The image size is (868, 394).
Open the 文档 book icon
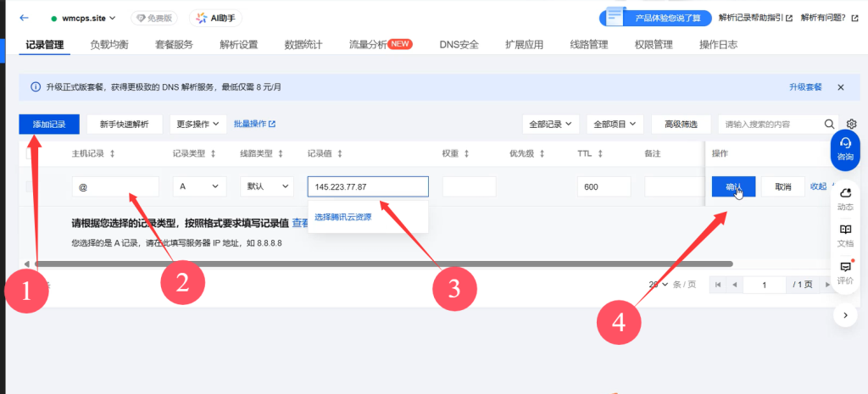(x=845, y=235)
